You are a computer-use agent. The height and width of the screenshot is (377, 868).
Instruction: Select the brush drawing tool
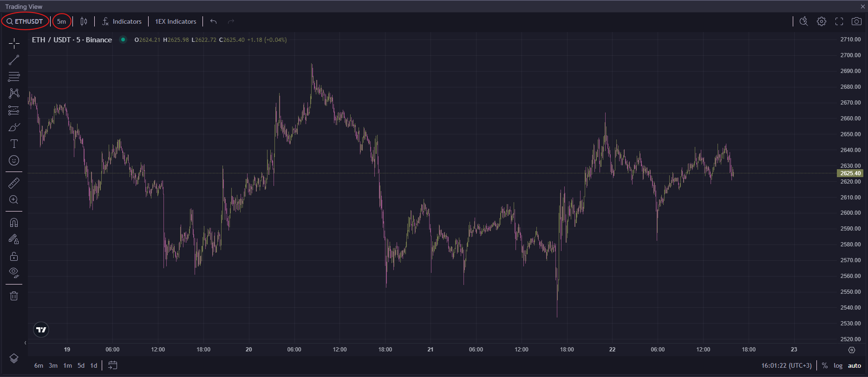pos(14,127)
